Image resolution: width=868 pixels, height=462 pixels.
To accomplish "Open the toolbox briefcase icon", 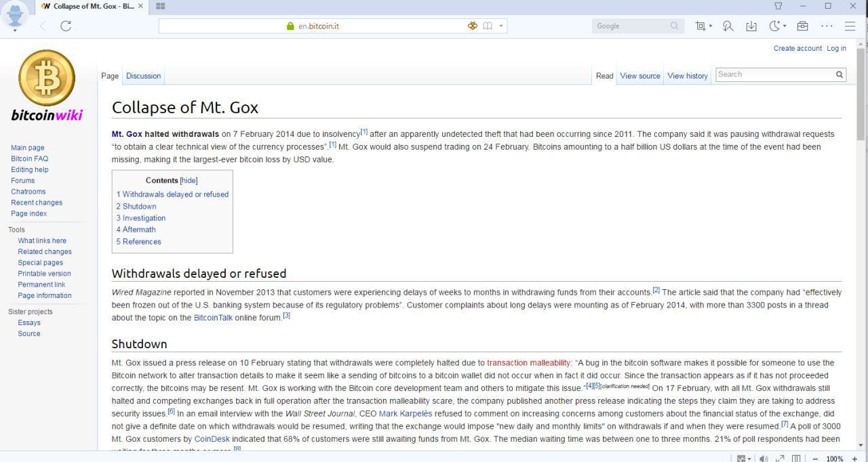I will [802, 26].
